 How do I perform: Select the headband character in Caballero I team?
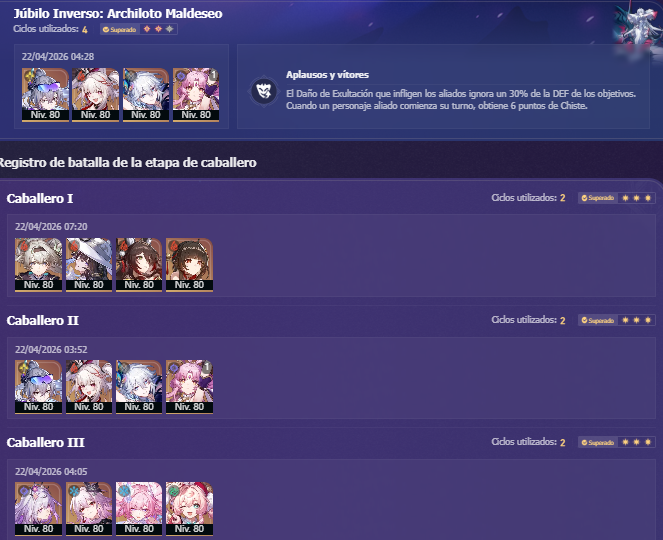(x=38, y=265)
